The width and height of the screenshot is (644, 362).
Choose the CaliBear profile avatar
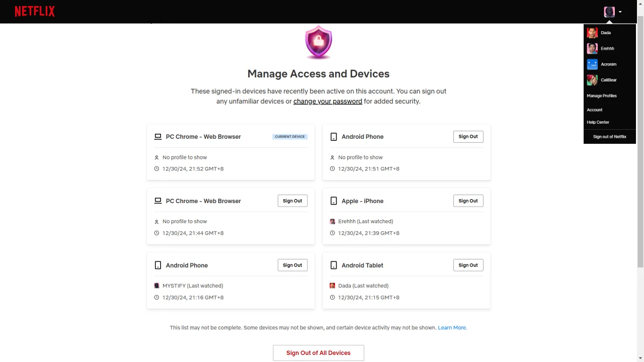coord(592,80)
